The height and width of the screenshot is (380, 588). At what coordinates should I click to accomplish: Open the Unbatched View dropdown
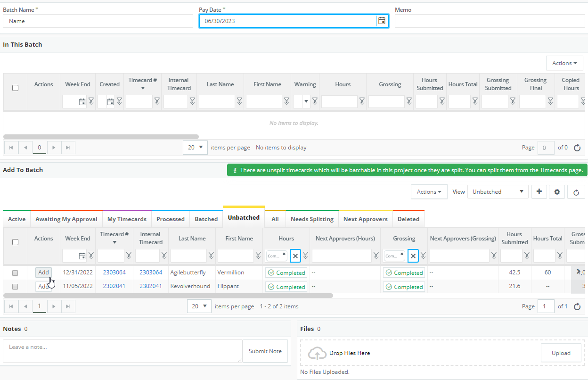pyautogui.click(x=498, y=192)
